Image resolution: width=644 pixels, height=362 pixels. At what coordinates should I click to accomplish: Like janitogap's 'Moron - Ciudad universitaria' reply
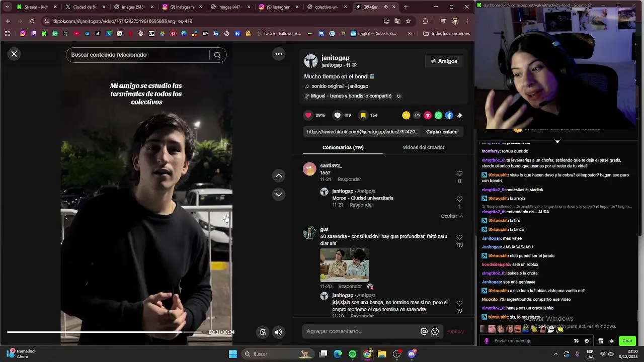pos(459,199)
